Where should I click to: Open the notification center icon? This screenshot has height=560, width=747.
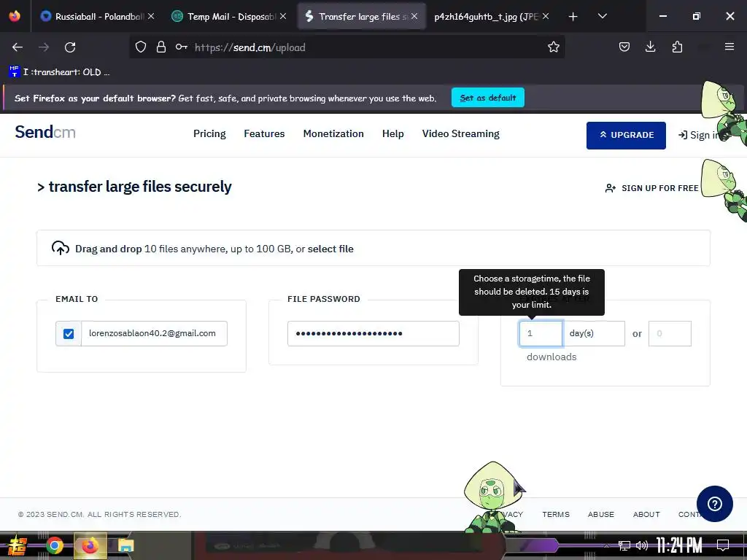pyautogui.click(x=723, y=545)
